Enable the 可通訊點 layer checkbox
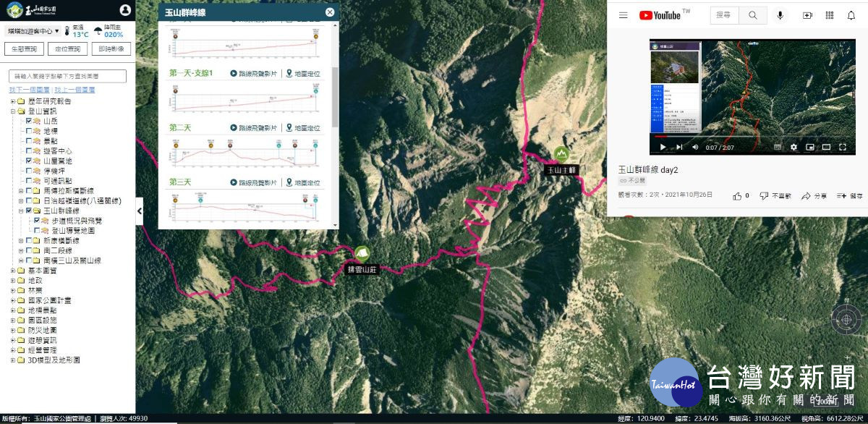The width and height of the screenshot is (868, 424). click(29, 181)
